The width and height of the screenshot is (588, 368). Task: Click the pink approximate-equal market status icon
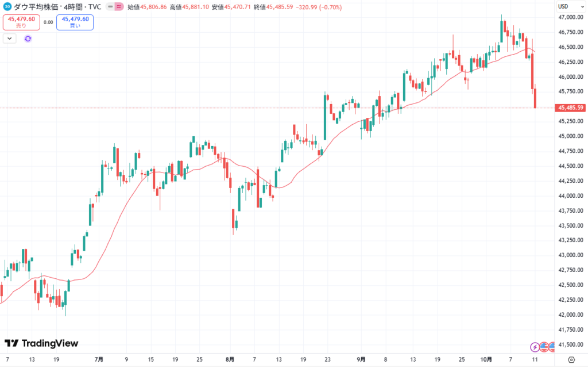coord(118,7)
